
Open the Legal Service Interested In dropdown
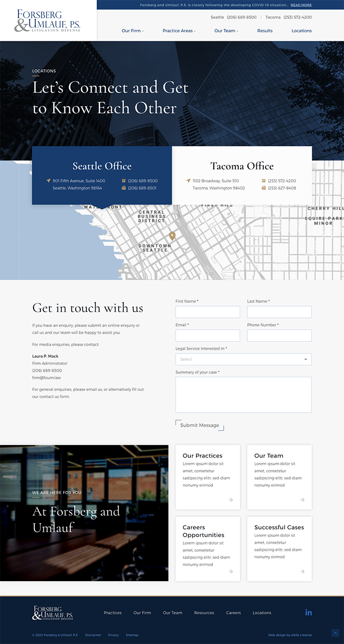coord(243,359)
